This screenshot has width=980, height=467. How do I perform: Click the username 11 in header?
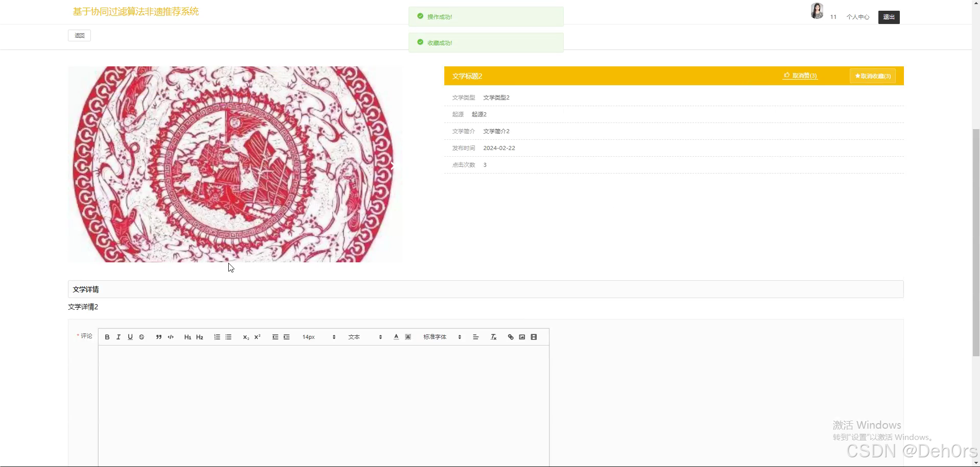[x=833, y=17]
